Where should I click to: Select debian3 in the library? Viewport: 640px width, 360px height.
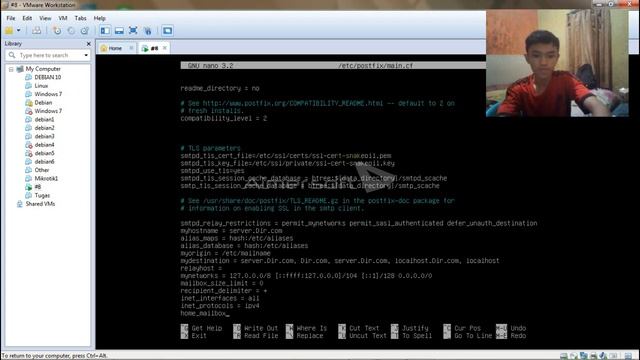(x=44, y=136)
